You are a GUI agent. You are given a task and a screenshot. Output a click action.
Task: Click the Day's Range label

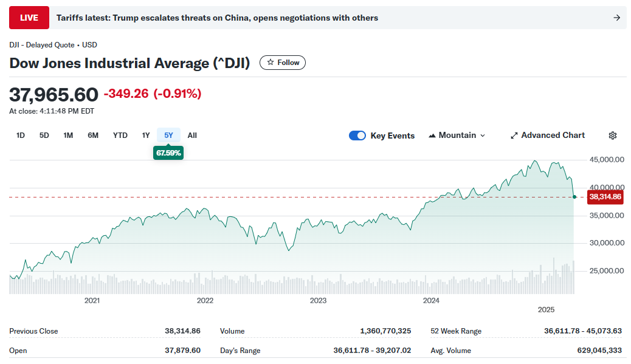tap(240, 350)
